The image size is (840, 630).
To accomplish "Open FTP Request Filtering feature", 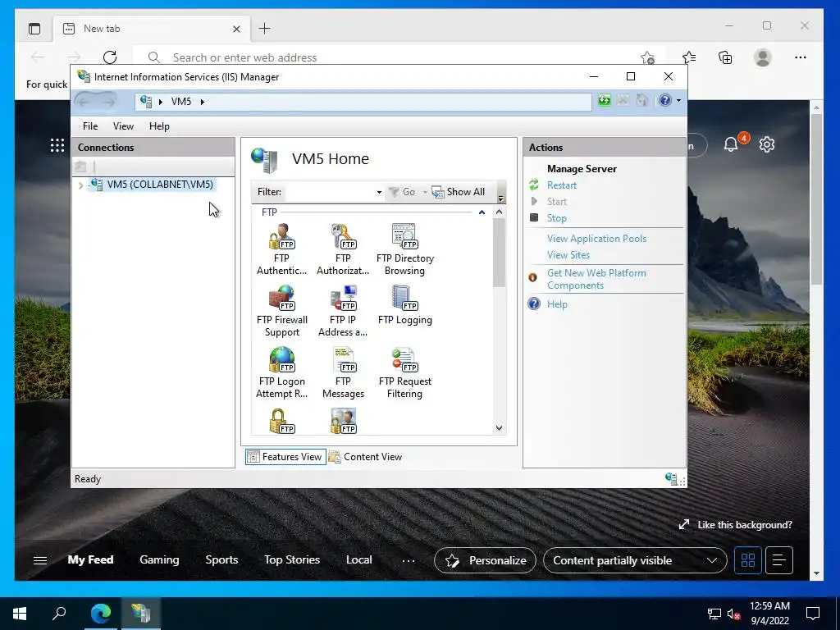I will (x=404, y=373).
